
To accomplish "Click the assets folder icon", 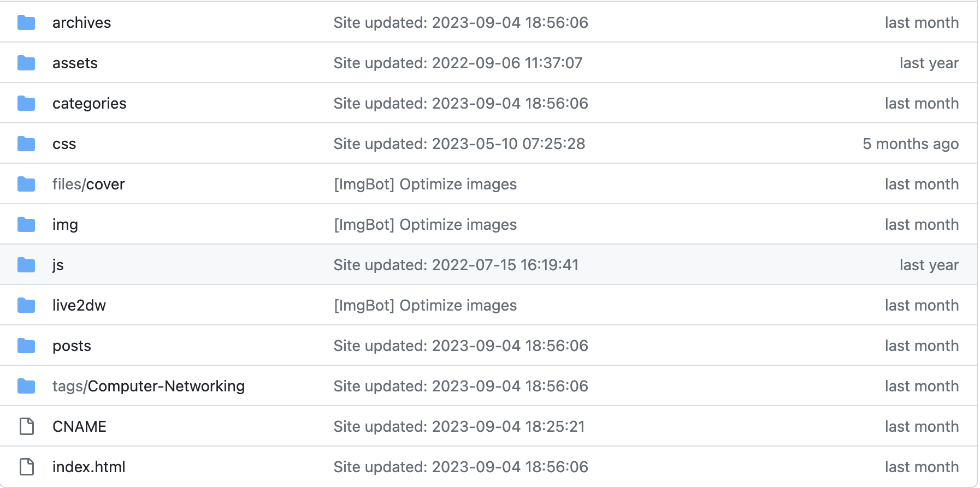I will pos(26,63).
